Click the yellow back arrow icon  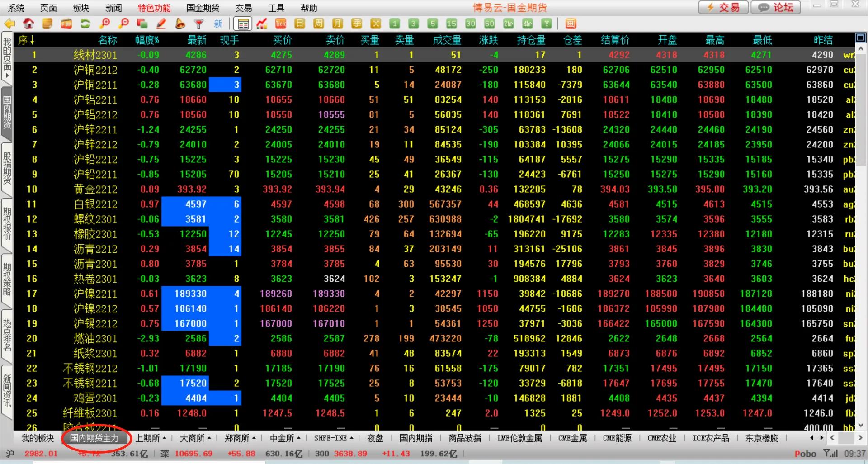point(9,24)
